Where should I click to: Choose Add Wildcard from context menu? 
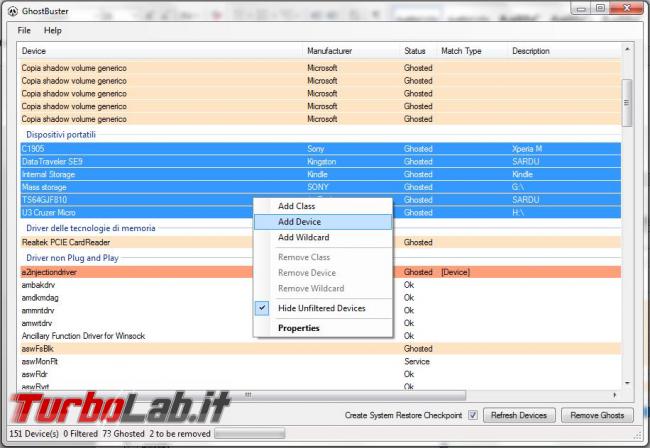pyautogui.click(x=323, y=237)
